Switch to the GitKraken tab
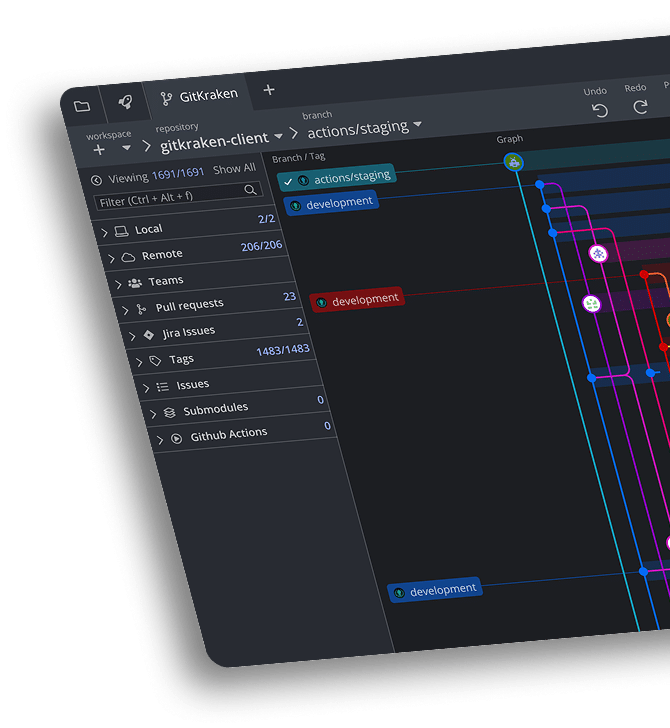 coord(200,96)
